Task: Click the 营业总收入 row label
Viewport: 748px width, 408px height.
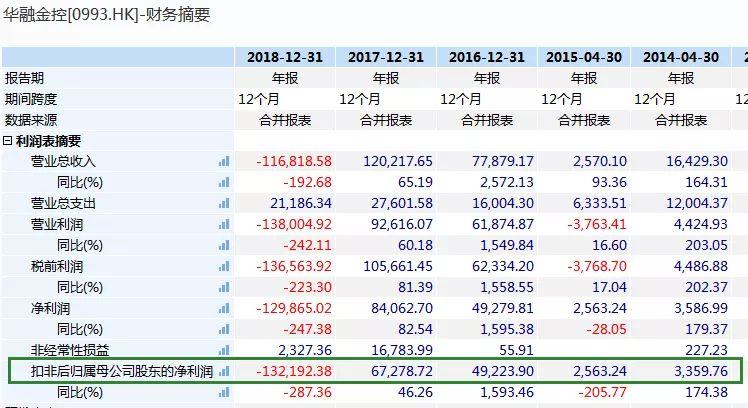Action: point(63,161)
